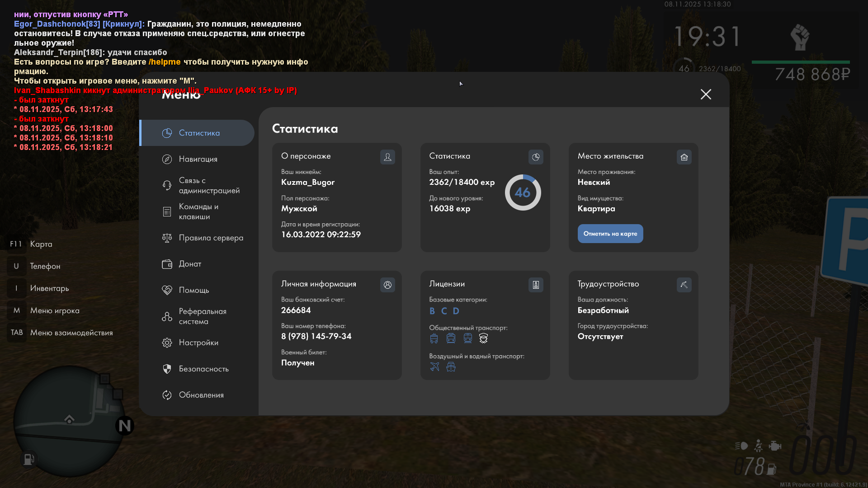Viewport: 868px width, 488px height.
Task: Click the level 46 circular progress indicator
Action: tap(523, 192)
